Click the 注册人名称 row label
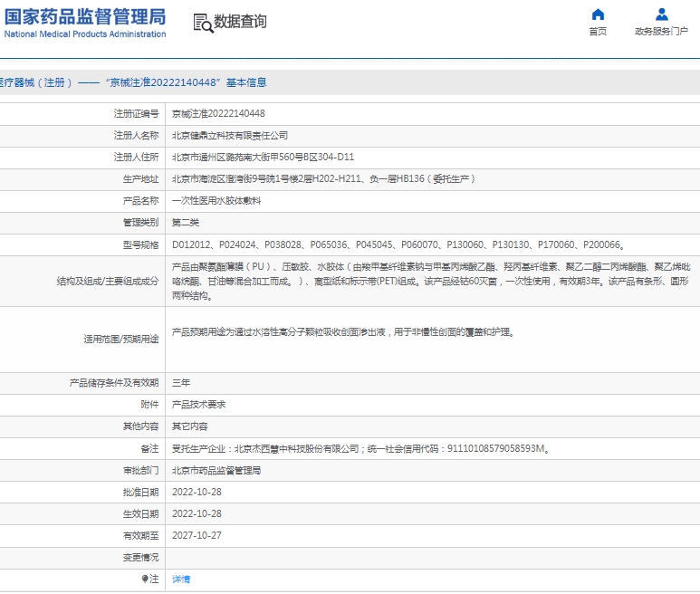700x594 pixels. point(136,136)
